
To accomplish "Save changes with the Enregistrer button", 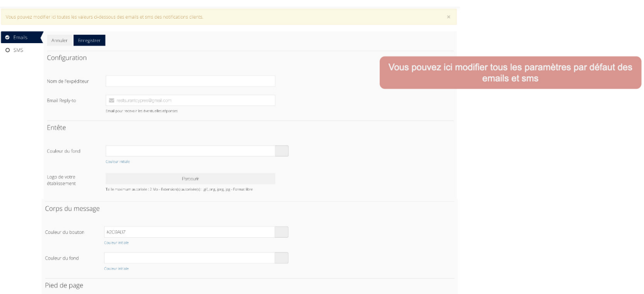I will [89, 40].
